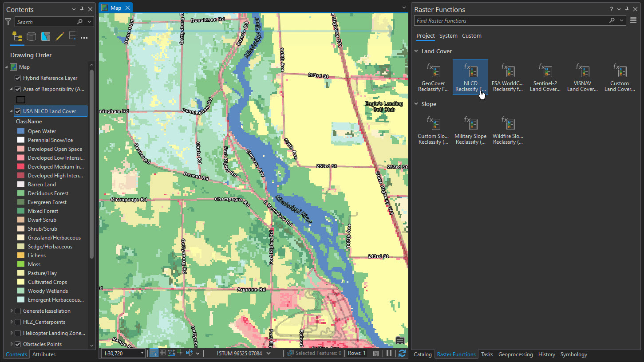This screenshot has height=362, width=644.
Task: Toggle the Obstacles Points layer checkbox
Action: [x=18, y=344]
